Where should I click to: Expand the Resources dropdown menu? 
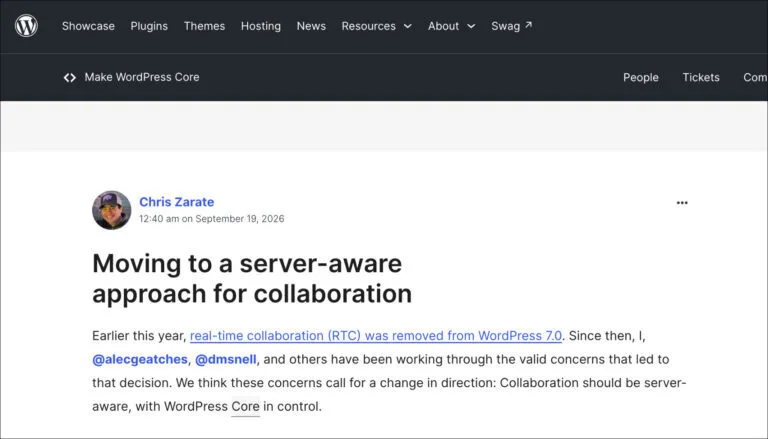coord(376,26)
